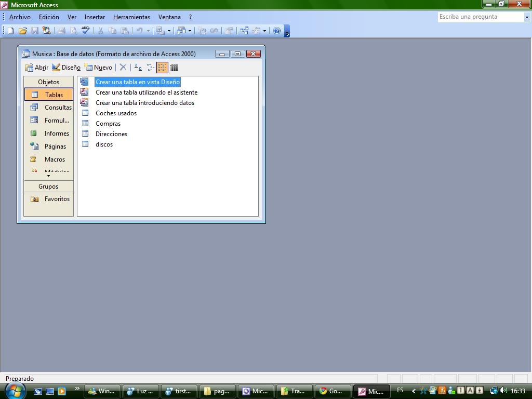Create a new blank database file
This screenshot has height=399, width=532.
(x=11, y=31)
